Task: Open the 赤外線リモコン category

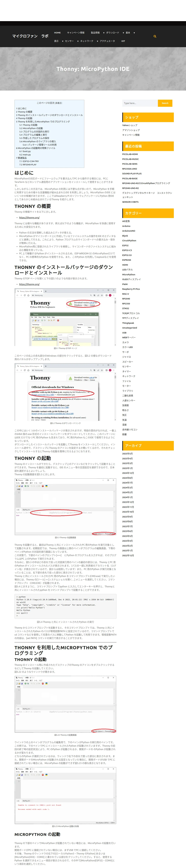Action: [130, 430]
